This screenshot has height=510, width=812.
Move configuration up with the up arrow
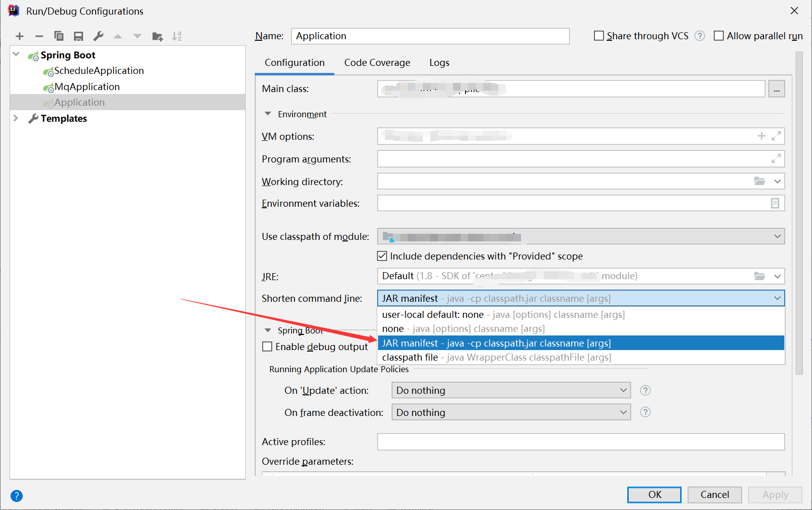pos(118,36)
